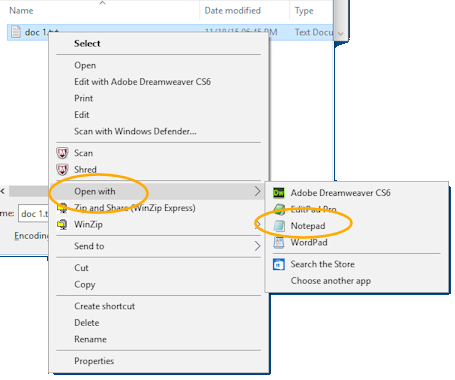Screen dimensions: 455x380
Task: Open file with WordPad
Action: [x=357, y=242]
